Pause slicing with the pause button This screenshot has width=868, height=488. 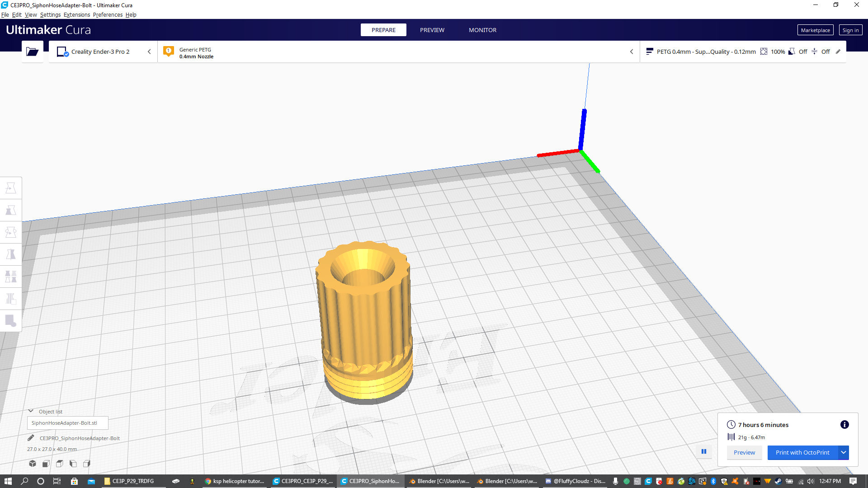pyautogui.click(x=704, y=451)
